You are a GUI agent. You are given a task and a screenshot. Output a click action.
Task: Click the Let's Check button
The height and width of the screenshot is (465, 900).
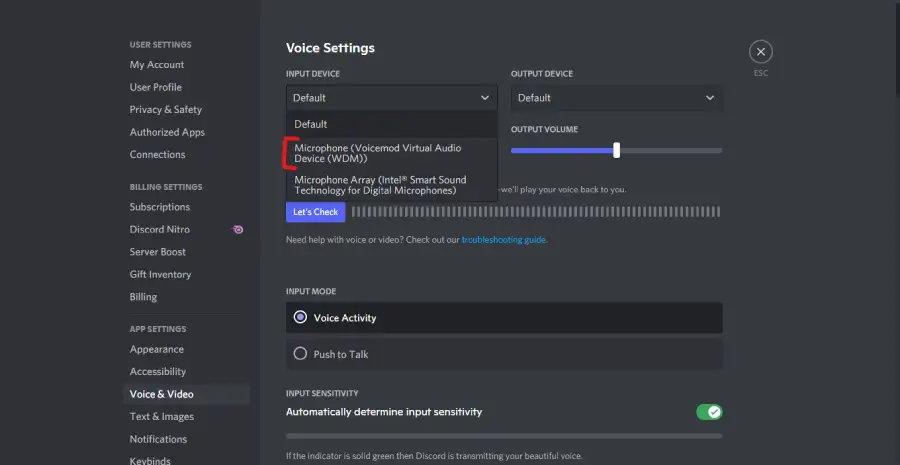coord(316,212)
